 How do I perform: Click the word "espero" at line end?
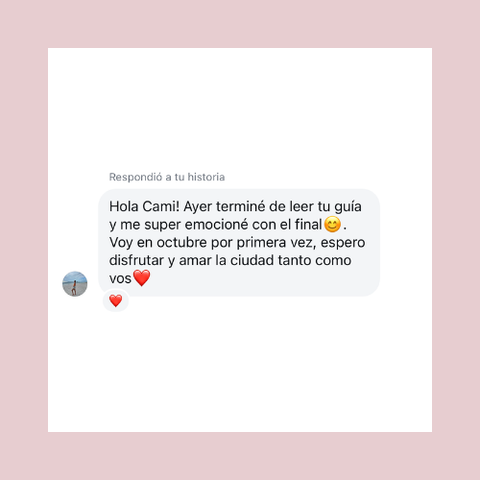pos(343,243)
